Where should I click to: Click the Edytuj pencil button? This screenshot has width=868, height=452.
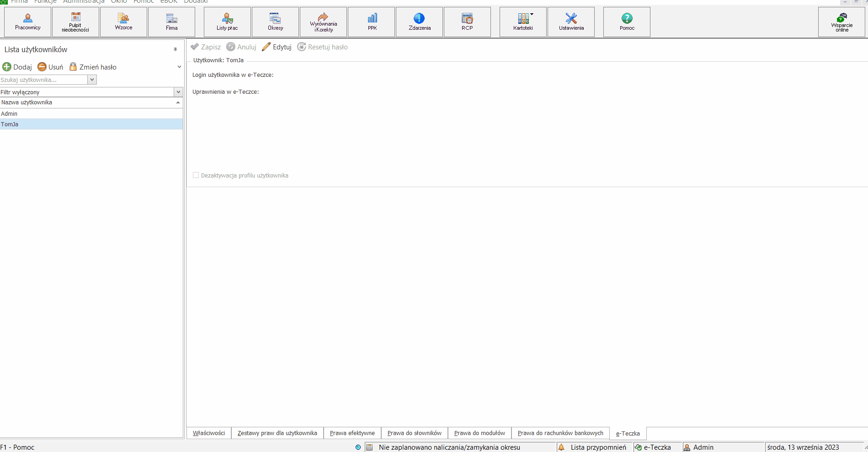[x=277, y=47]
